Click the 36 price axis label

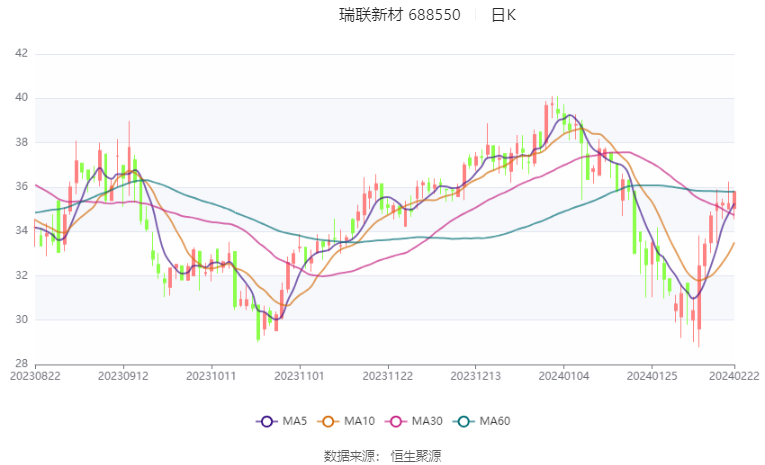point(20,187)
